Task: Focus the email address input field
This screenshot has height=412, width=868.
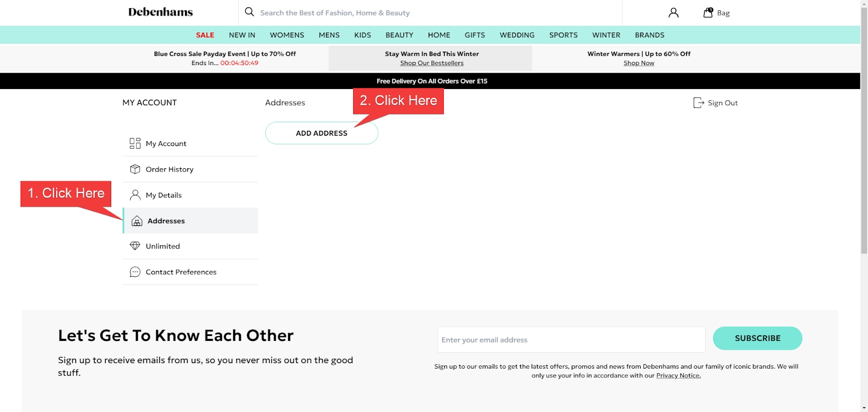Action: point(571,340)
